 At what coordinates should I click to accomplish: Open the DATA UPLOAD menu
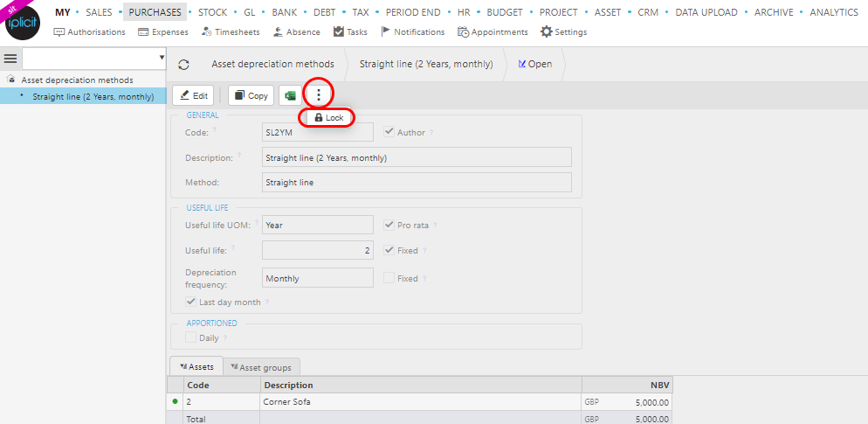pos(706,12)
